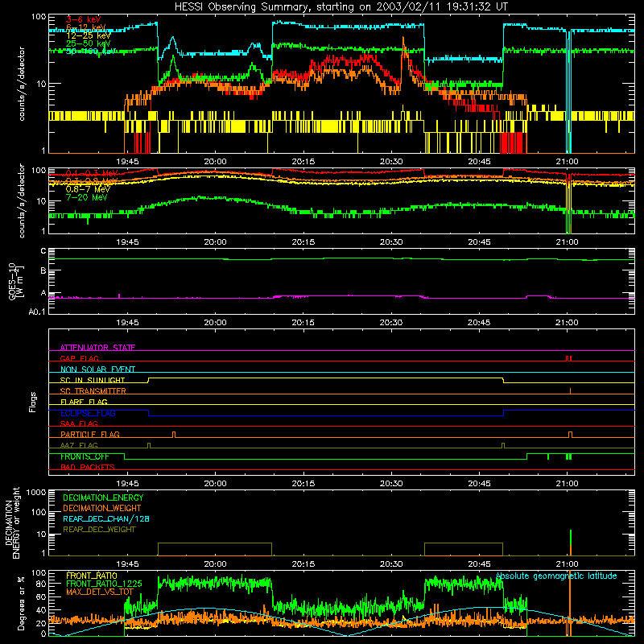The width and height of the screenshot is (644, 644).
Task: Click the REAR_DEC_WEIGHT legend label
Action: (x=99, y=530)
